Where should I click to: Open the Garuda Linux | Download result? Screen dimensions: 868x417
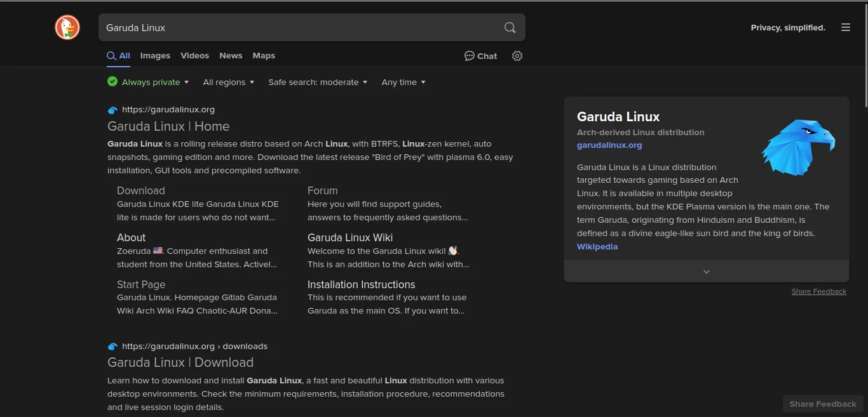[180, 362]
